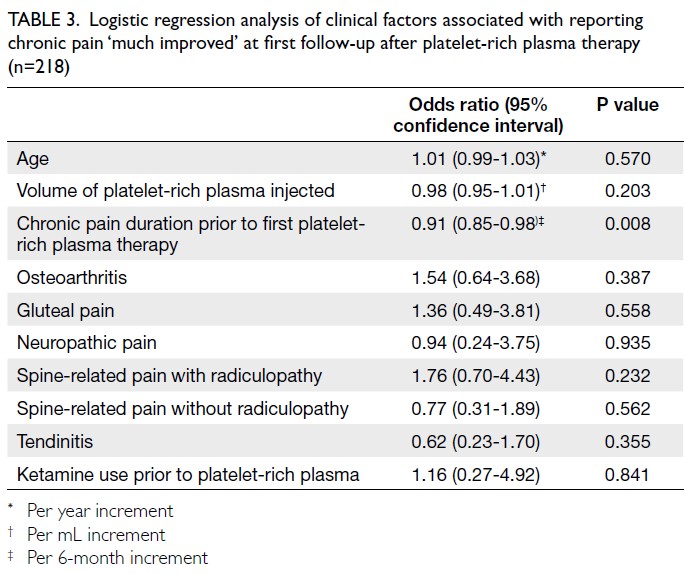Click the 'Osteoarthritis' row label

pyautogui.click(x=70, y=278)
